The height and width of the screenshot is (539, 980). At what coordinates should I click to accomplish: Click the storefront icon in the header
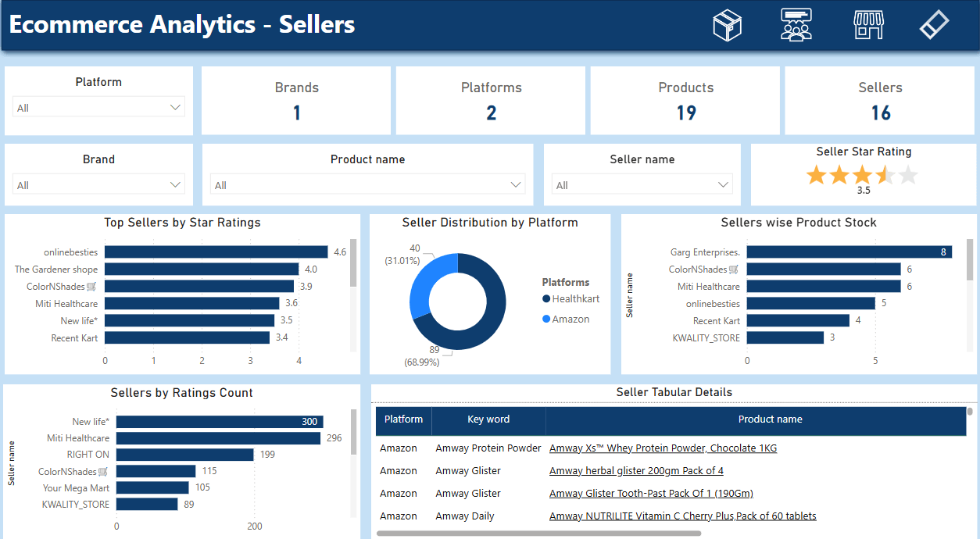click(867, 24)
